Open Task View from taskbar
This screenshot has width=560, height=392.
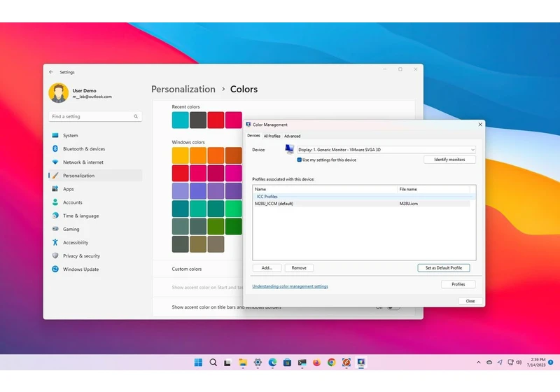point(227,363)
